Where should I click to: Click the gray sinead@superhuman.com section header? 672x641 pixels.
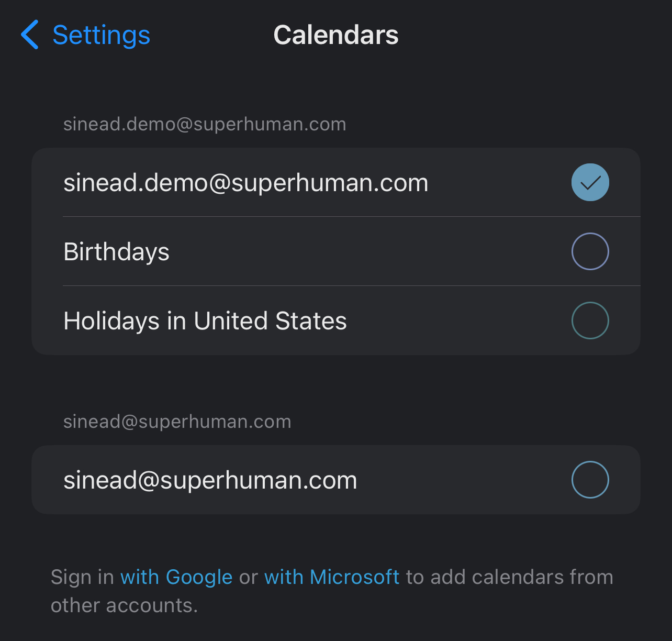coord(177,422)
